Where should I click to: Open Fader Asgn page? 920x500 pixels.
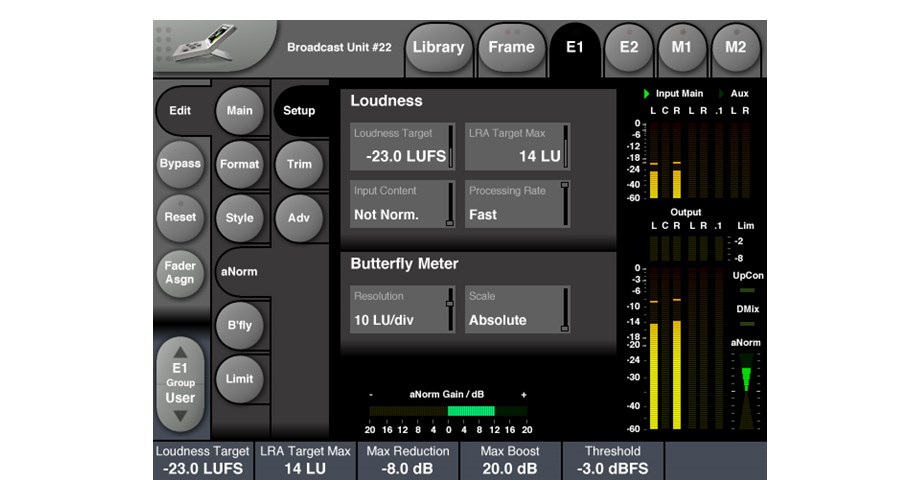[x=180, y=273]
